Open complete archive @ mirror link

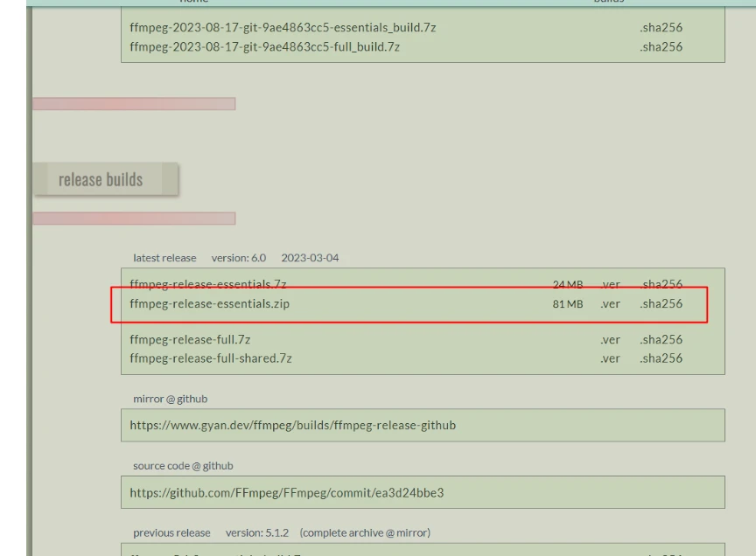pyautogui.click(x=365, y=533)
